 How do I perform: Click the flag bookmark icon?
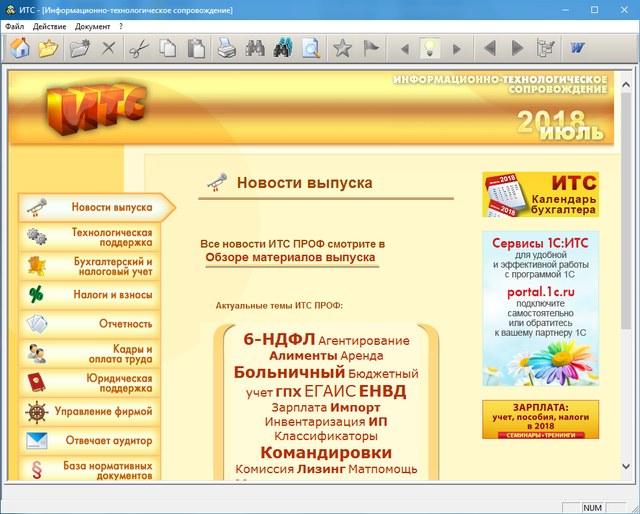371,47
